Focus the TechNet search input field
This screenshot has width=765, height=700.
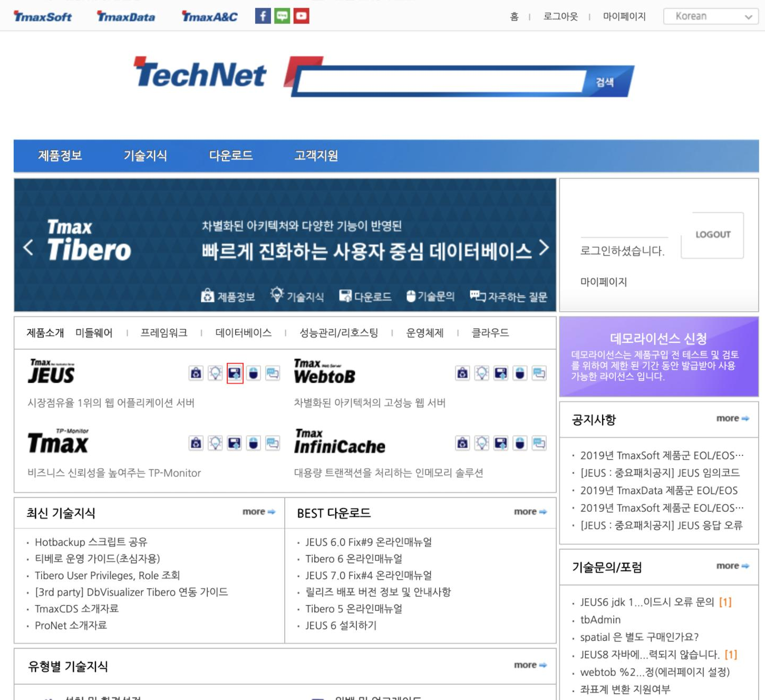pyautogui.click(x=442, y=82)
